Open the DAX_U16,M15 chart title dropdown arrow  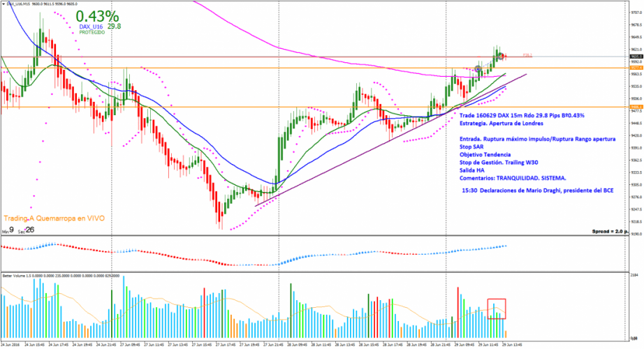point(3,4)
